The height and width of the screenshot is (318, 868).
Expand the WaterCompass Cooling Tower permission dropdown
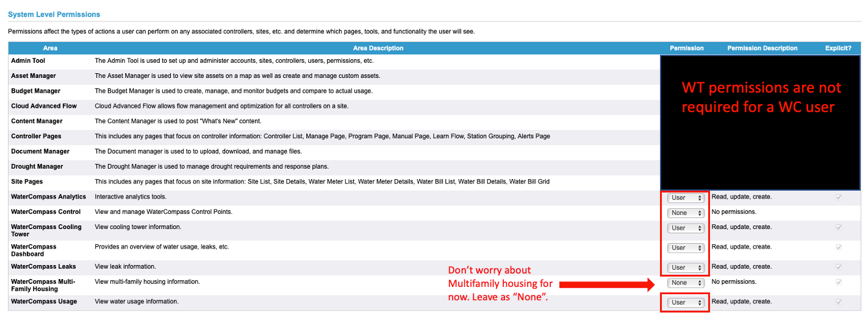[686, 228]
